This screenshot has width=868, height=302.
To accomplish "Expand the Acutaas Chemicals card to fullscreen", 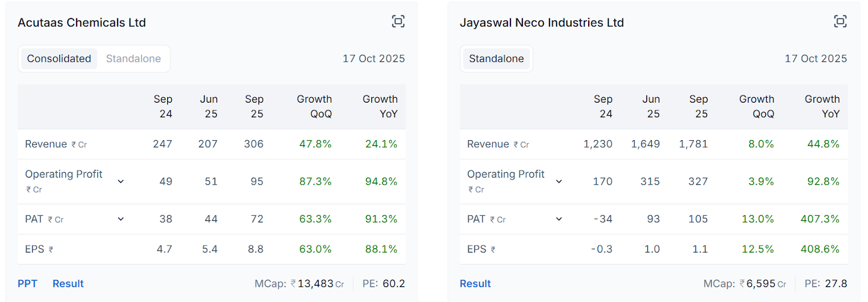I will point(398,22).
